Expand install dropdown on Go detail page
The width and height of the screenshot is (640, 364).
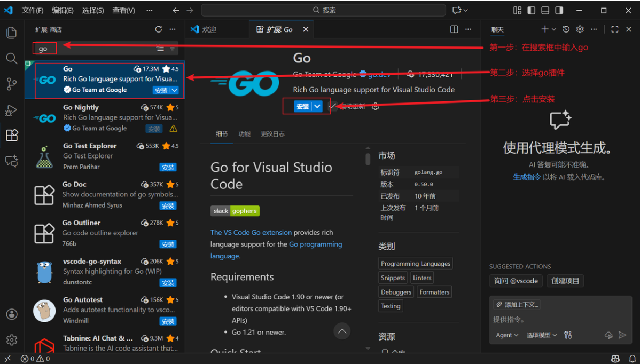point(317,106)
